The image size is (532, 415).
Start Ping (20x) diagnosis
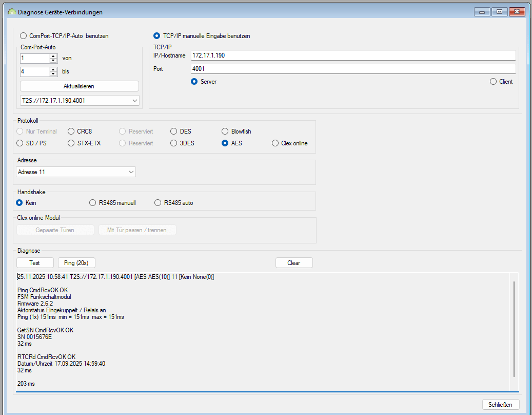click(76, 263)
